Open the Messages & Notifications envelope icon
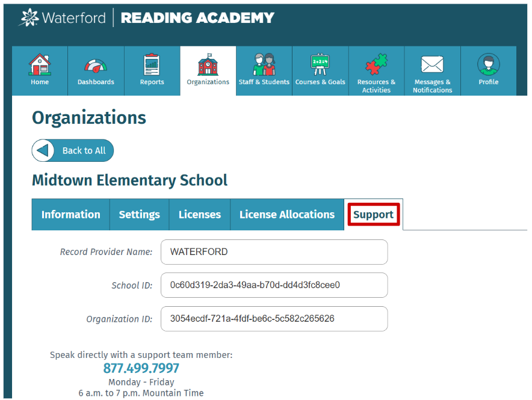 432,64
